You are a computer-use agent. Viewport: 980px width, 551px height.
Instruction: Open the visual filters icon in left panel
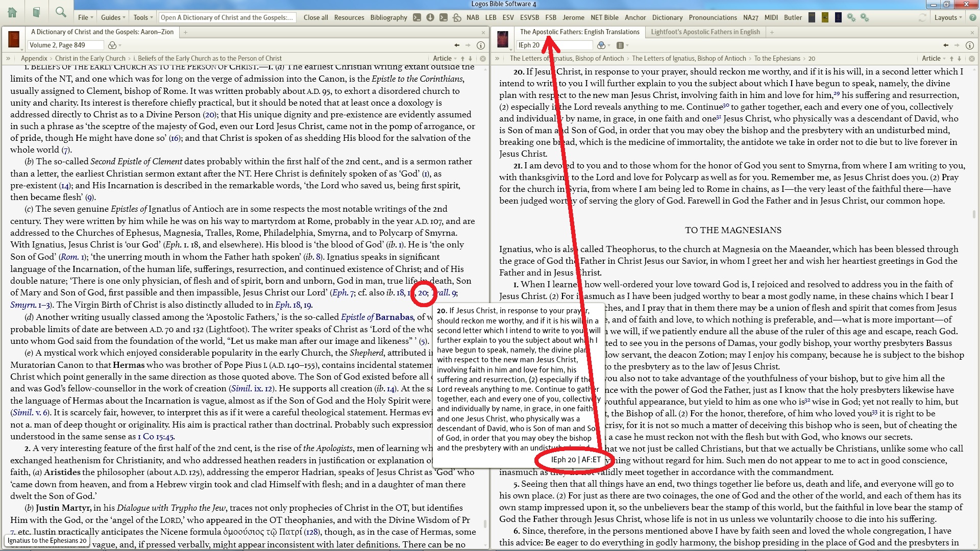coord(113,45)
